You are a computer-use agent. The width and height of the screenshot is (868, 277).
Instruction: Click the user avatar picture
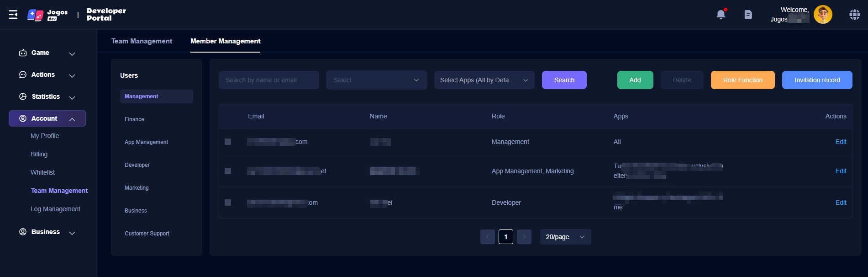coord(822,15)
